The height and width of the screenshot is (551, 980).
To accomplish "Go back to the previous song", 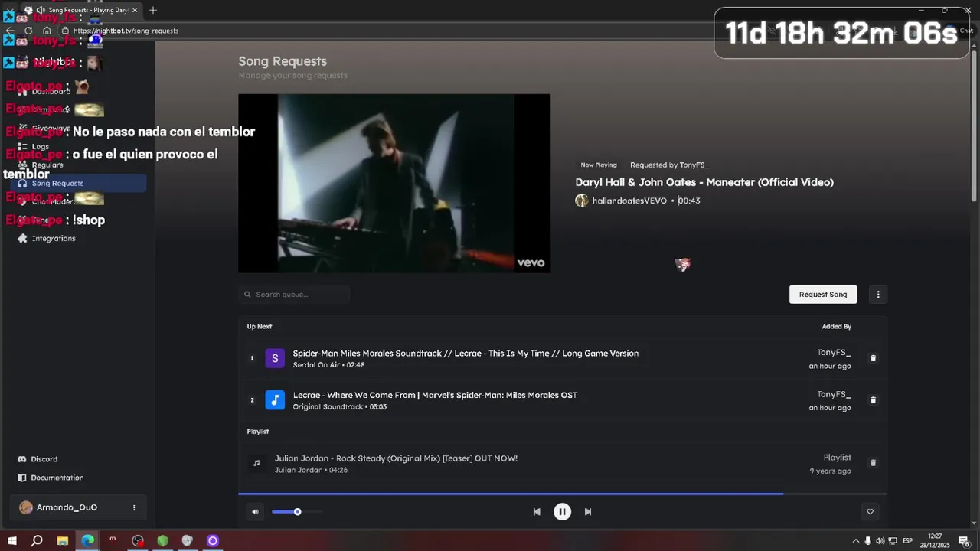I will click(537, 512).
